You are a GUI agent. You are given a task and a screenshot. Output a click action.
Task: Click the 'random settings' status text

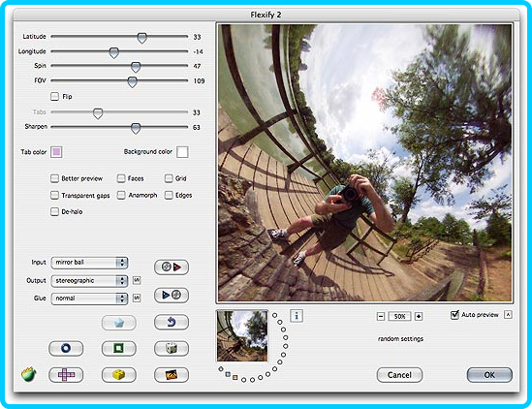click(x=401, y=339)
